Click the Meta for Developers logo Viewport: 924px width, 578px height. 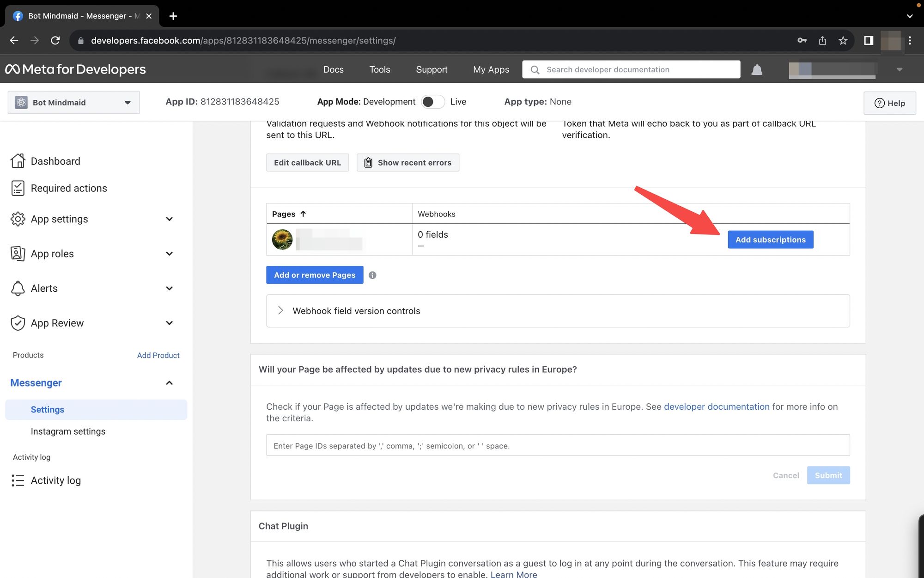(x=75, y=69)
